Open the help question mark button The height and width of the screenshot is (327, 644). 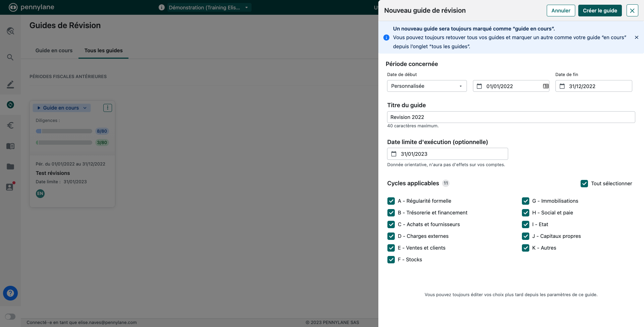(x=10, y=293)
